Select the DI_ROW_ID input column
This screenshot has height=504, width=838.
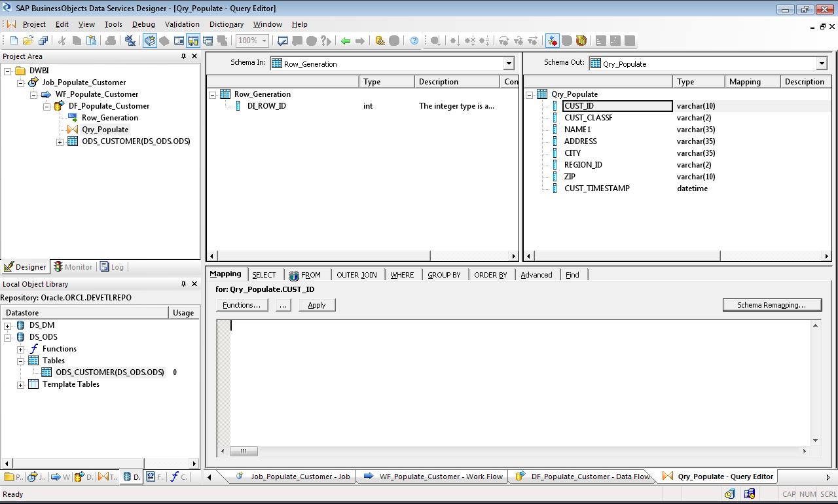(266, 106)
